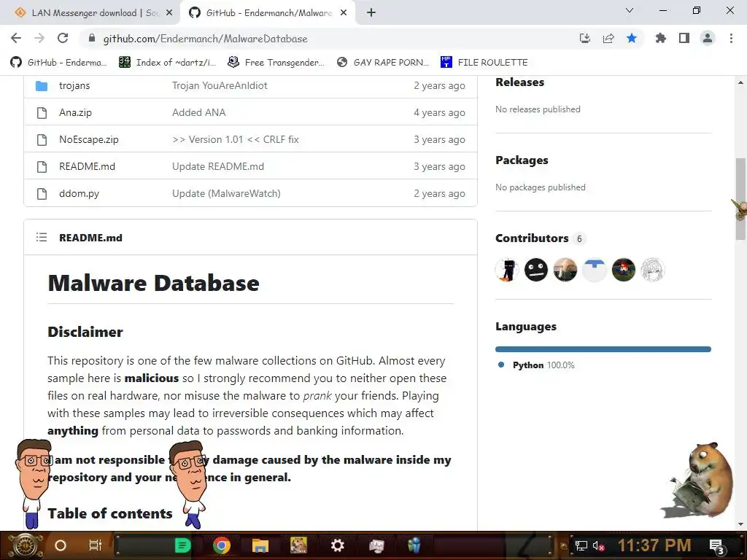Open the Chrome profile avatar

[x=708, y=38]
